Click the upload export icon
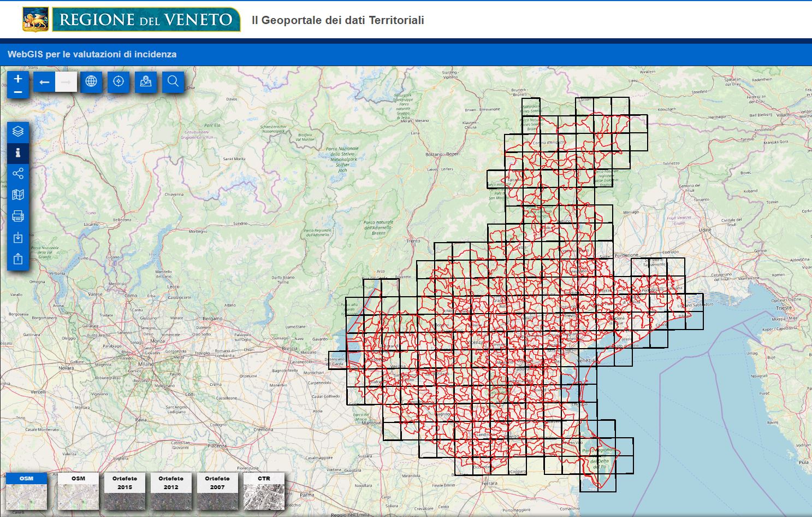Image resolution: width=812 pixels, height=517 pixels. click(18, 258)
